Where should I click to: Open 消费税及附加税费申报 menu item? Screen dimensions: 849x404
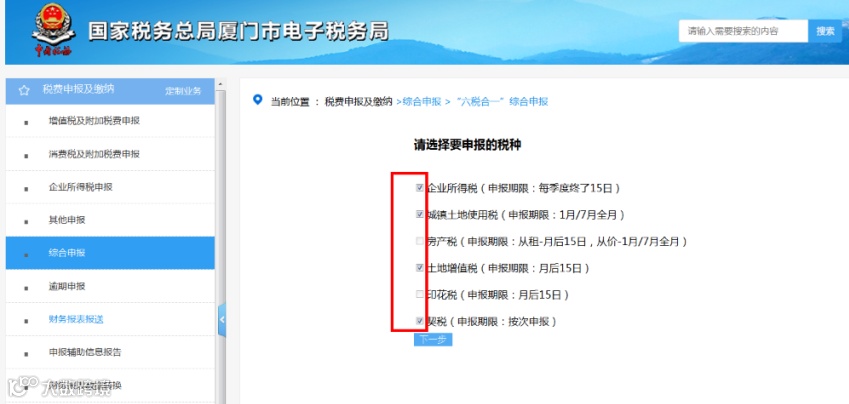[x=110, y=154]
